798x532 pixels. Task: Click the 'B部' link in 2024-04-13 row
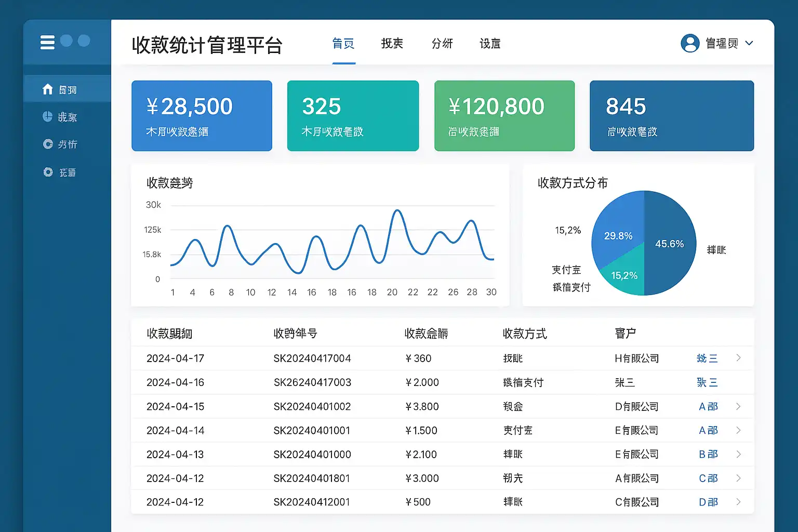click(x=708, y=454)
